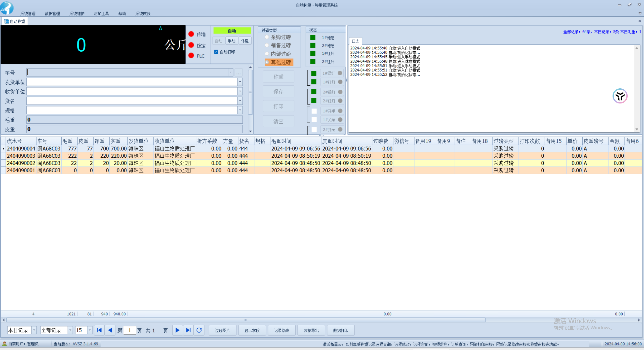Open the 帮助 menu

coord(122,14)
